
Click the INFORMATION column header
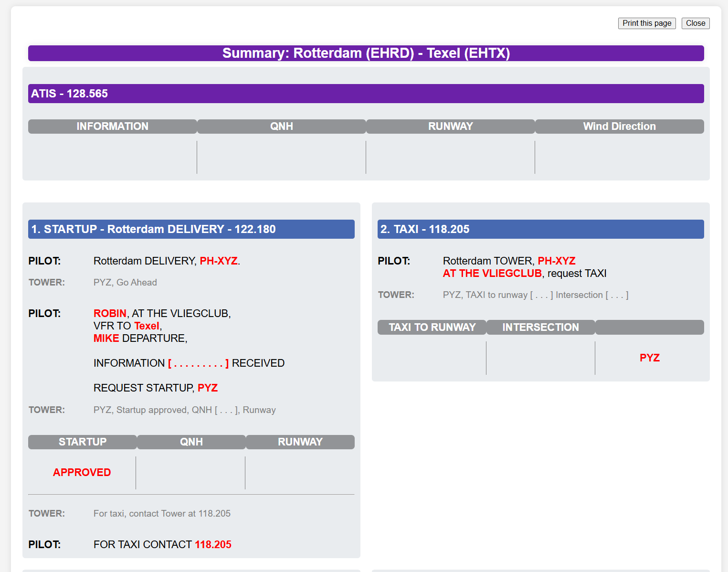click(x=112, y=127)
